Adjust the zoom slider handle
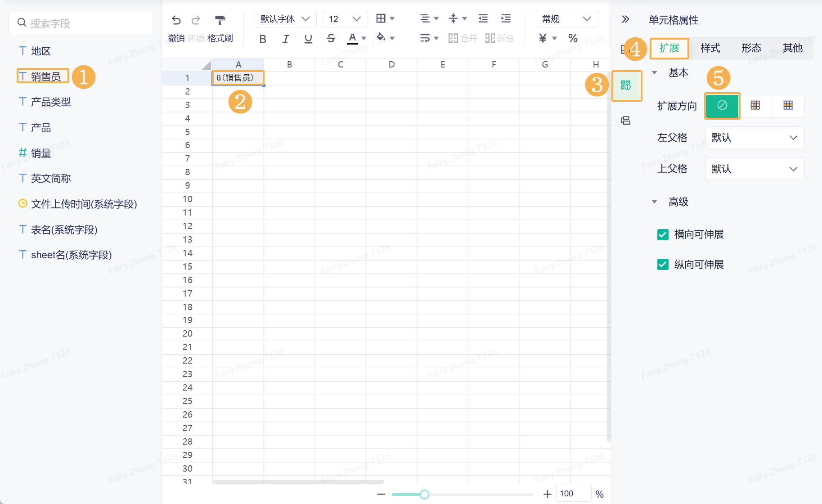This screenshot has height=504, width=822. tap(424, 495)
